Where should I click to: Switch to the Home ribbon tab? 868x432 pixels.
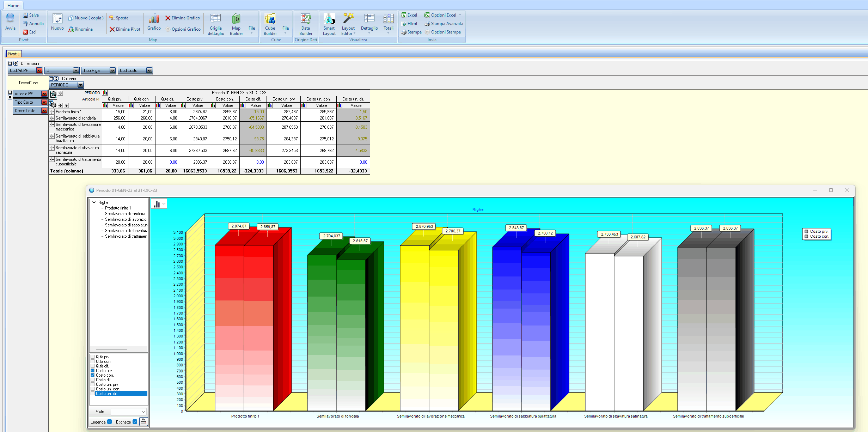coord(13,5)
